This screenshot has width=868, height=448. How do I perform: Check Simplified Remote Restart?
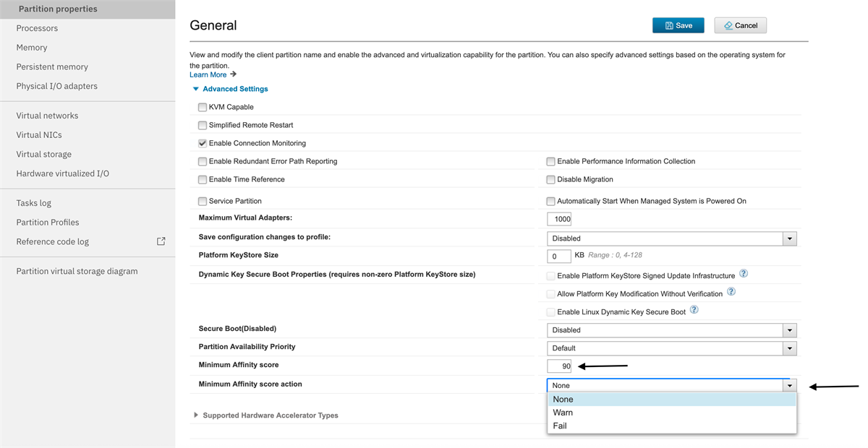(x=203, y=125)
